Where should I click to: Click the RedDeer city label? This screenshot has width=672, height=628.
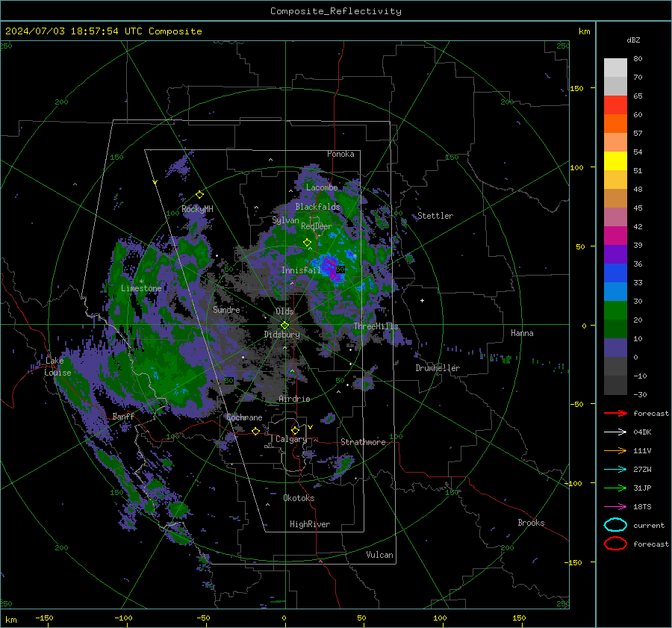pos(317,226)
